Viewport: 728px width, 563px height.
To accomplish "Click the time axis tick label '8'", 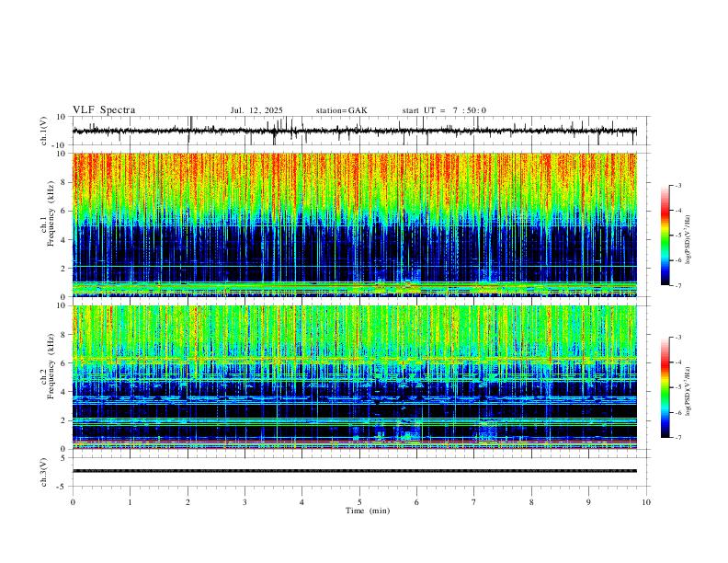I will (x=531, y=502).
